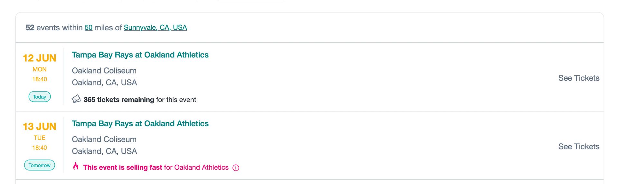Click See Tickets for the 12 JUN game
The width and height of the screenshot is (644, 184).
(x=579, y=78)
